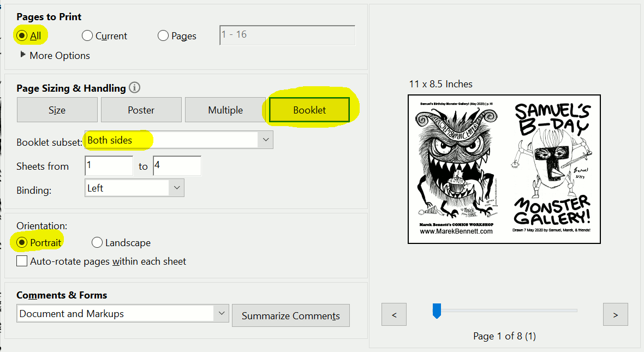The width and height of the screenshot is (644, 352).
Task: Switch to the Poster sizing mode
Action: click(141, 110)
